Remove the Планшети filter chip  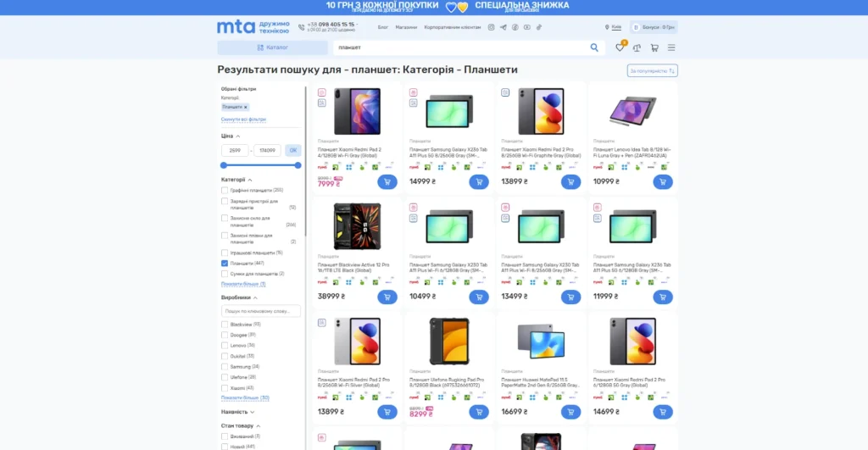[x=246, y=108]
